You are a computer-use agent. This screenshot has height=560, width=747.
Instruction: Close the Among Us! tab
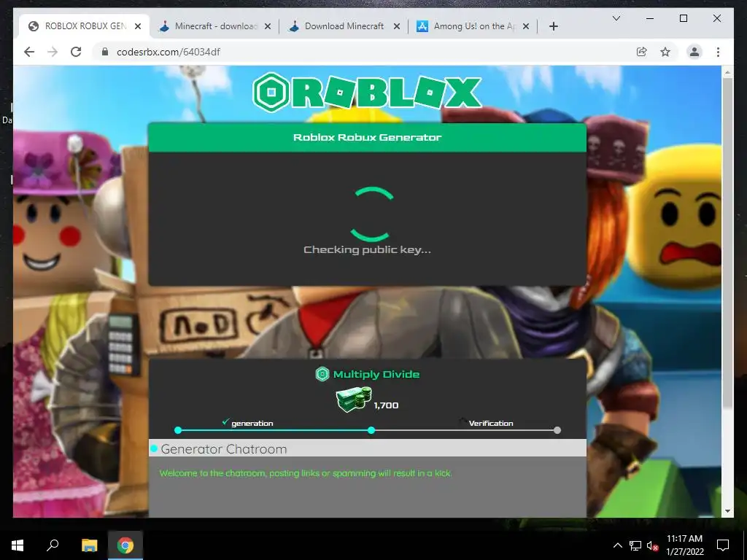(x=525, y=27)
